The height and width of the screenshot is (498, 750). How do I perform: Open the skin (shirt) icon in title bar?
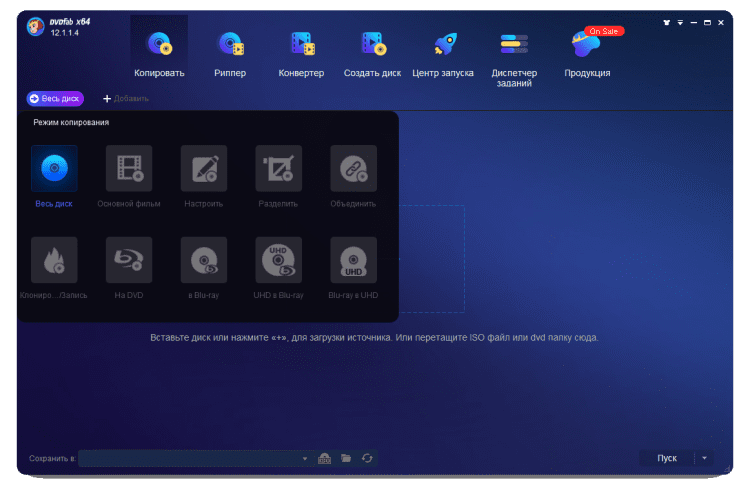pyautogui.click(x=667, y=22)
